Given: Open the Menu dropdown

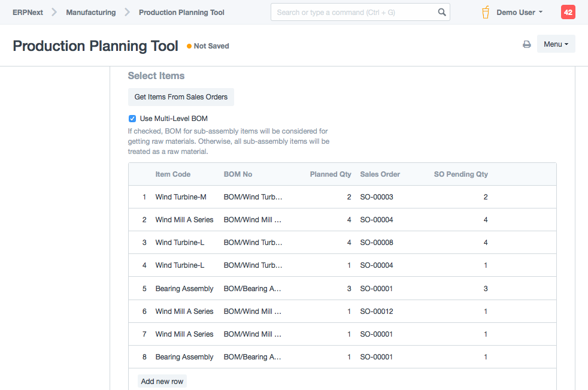Looking at the screenshot, I should pos(556,44).
